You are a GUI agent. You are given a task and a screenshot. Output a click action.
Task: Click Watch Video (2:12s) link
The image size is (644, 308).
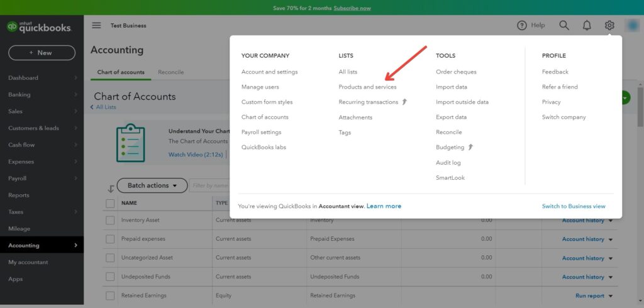[x=196, y=155]
